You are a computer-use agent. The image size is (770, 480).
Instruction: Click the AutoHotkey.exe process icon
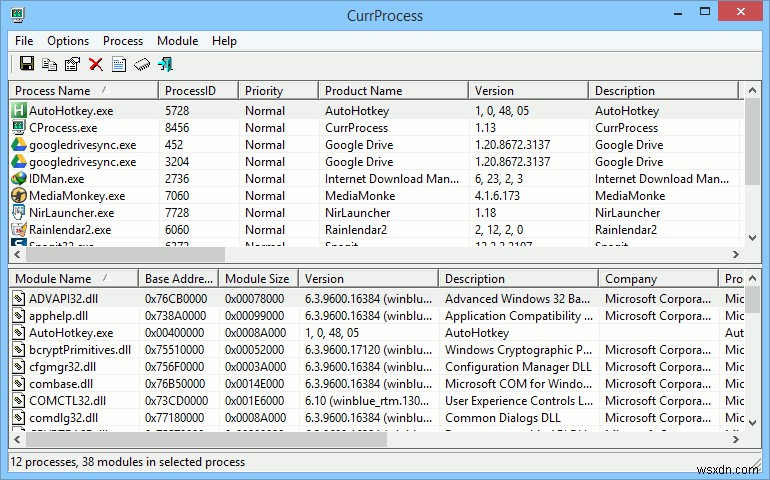19,110
